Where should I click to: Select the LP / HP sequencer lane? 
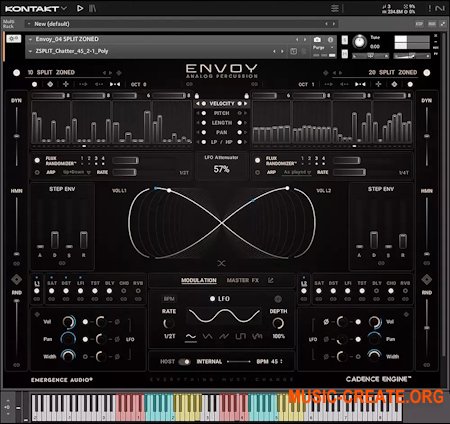tap(222, 142)
